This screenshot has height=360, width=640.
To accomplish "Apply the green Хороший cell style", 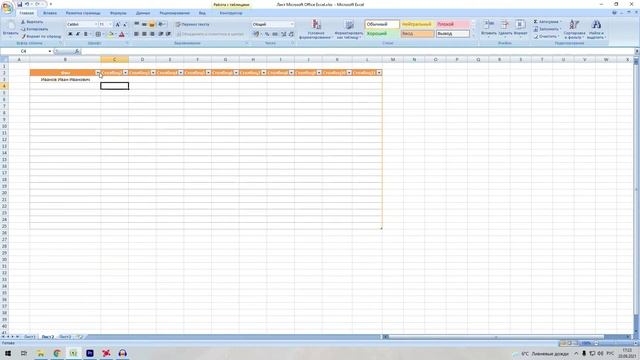I will pyautogui.click(x=382, y=34).
